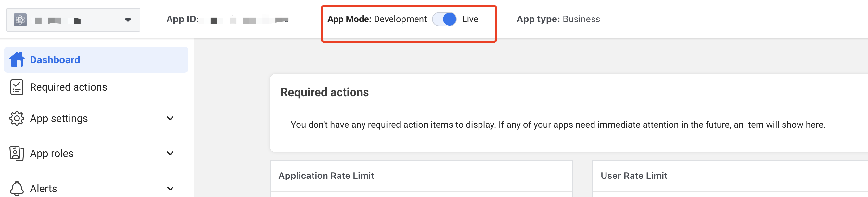
Task: Toggle App Mode switch to Live
Action: 444,19
